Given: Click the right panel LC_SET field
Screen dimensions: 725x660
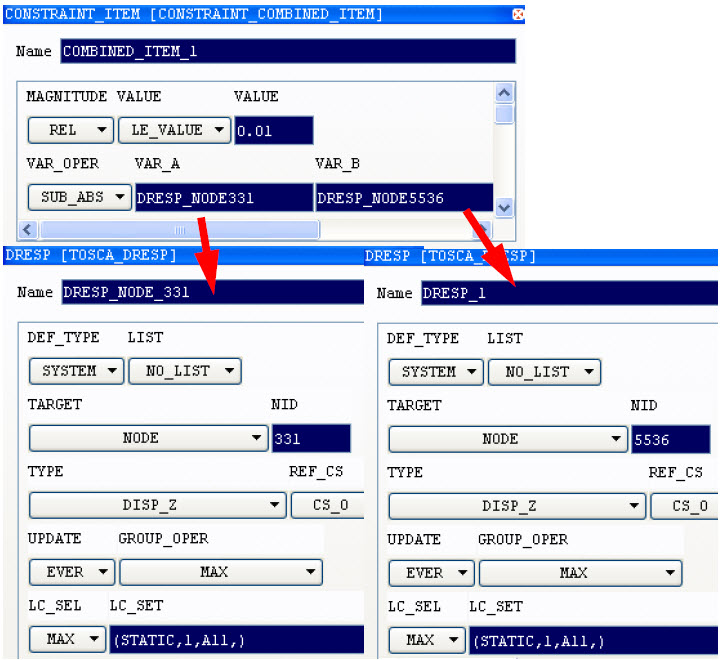Looking at the screenshot, I should pyautogui.click(x=592, y=640).
